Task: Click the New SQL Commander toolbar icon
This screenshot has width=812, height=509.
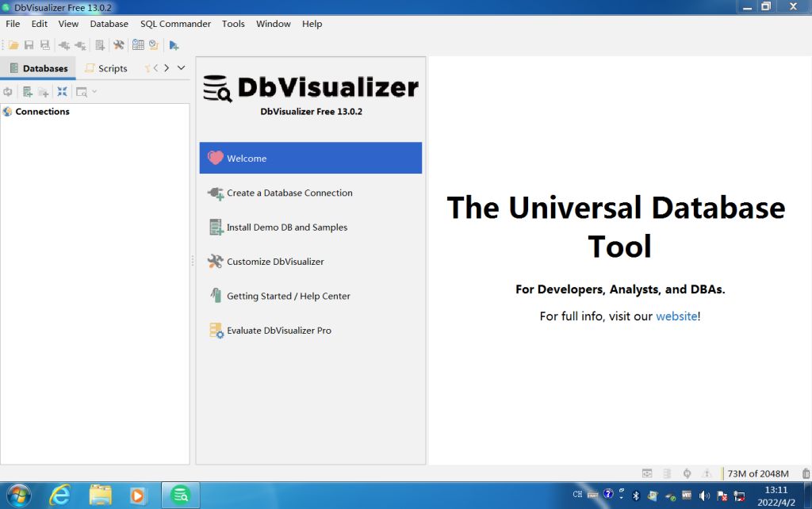Action: pos(100,45)
